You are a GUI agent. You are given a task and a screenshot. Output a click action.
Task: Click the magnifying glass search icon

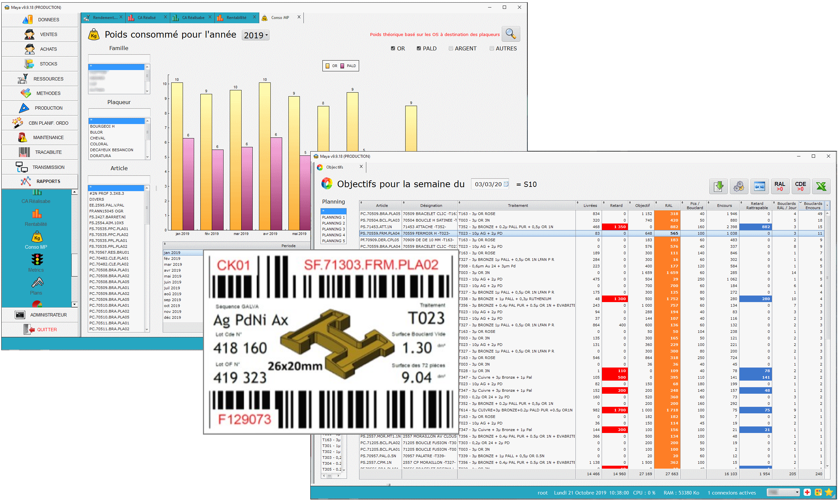point(511,34)
